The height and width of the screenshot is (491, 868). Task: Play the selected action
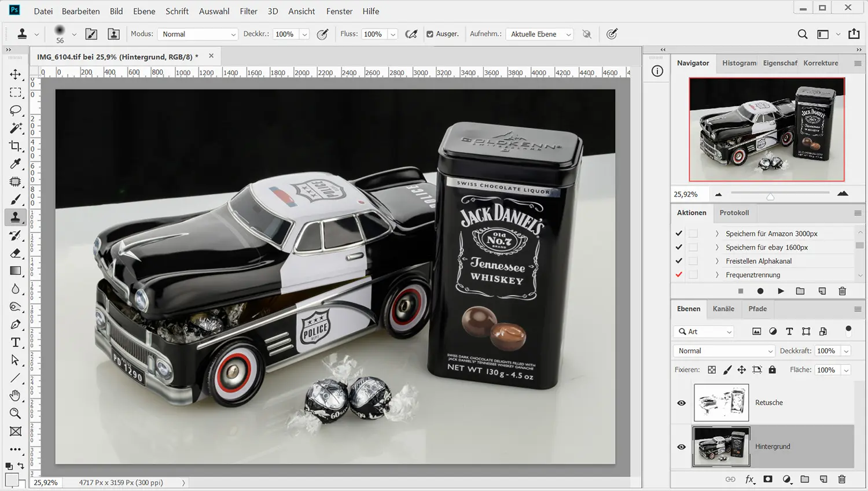click(781, 291)
